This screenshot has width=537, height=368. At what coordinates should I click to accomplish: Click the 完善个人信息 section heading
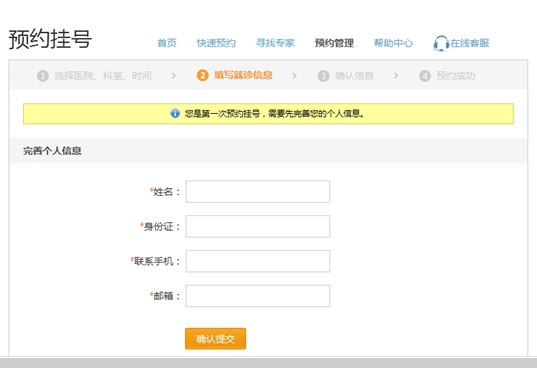[x=52, y=151]
